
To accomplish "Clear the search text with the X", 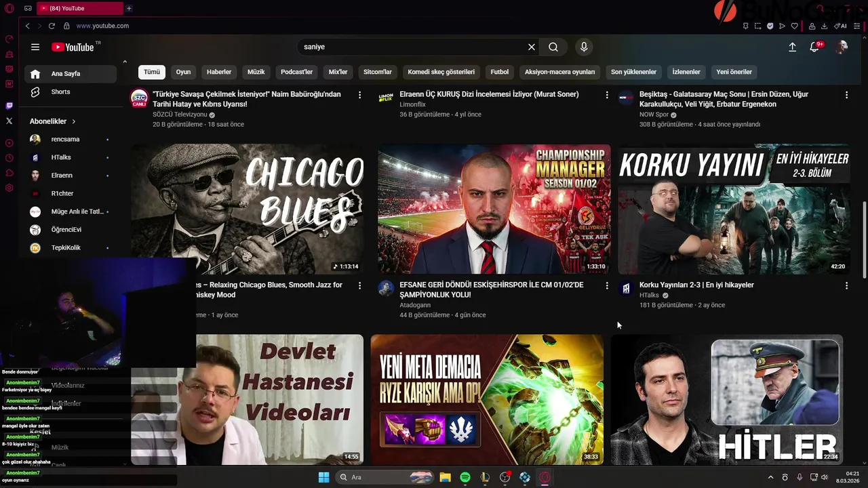I will click(532, 47).
